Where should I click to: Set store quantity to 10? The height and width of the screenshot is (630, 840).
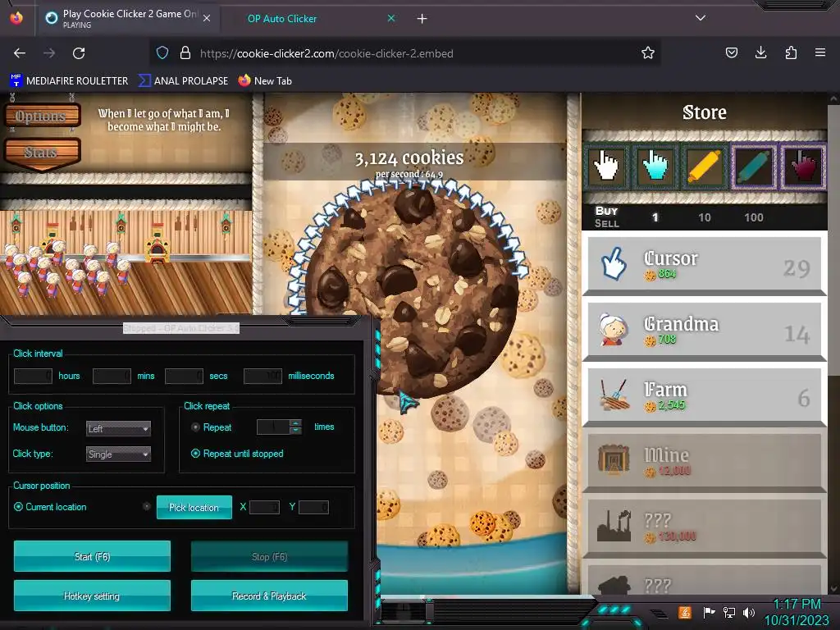(705, 217)
